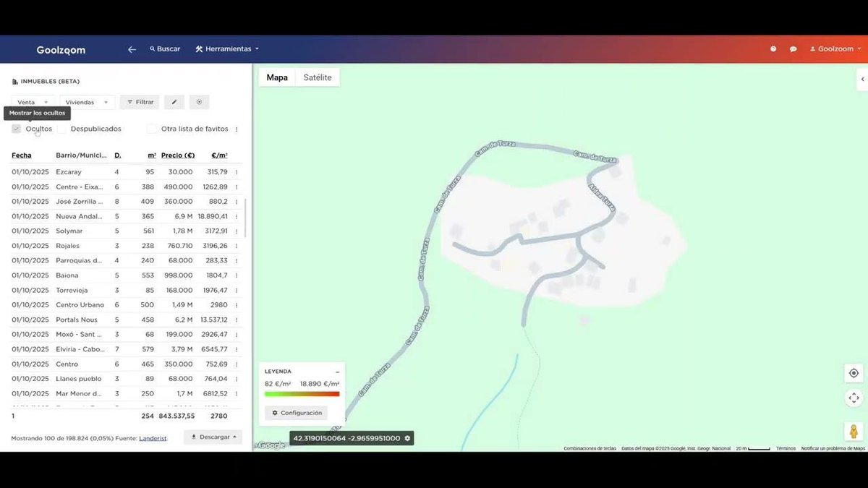Sort table by €/m² column header
Screen dimensions: 868x488
pos(219,155)
